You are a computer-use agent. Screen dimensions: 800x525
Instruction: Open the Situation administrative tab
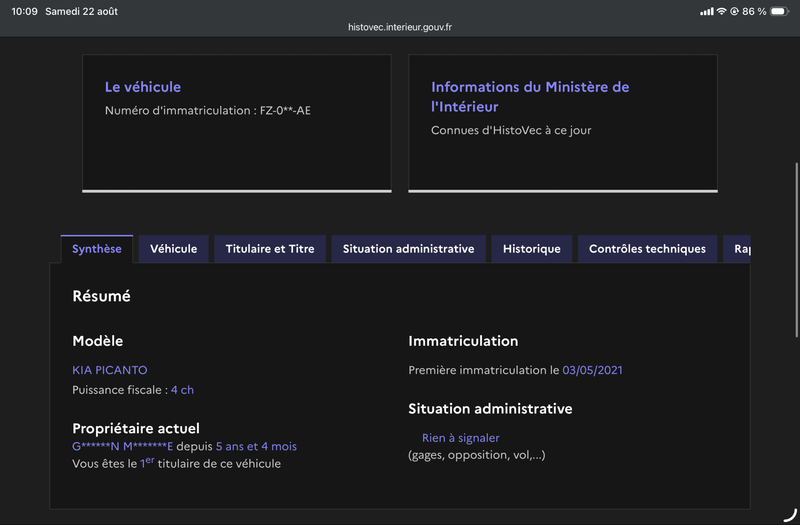(408, 249)
